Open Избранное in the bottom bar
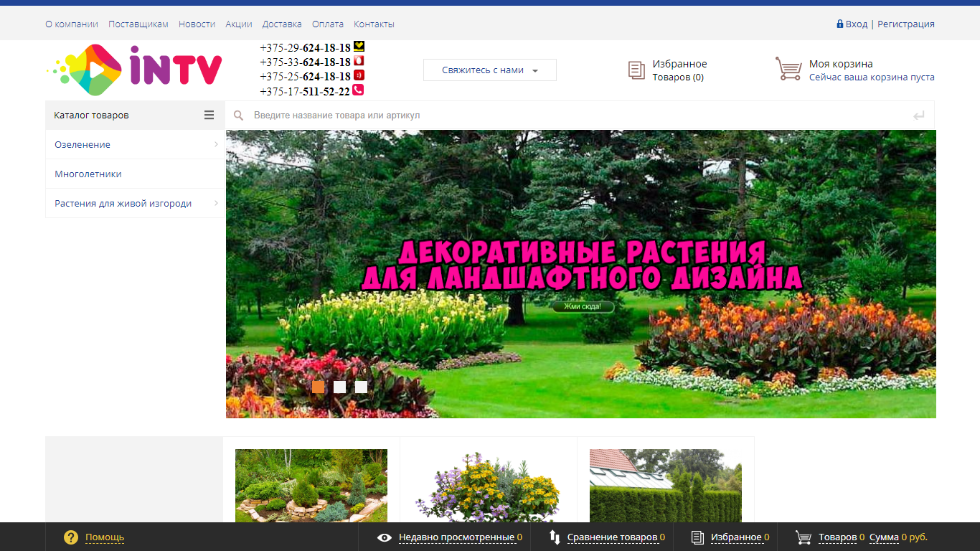The height and width of the screenshot is (551, 980). click(736, 537)
